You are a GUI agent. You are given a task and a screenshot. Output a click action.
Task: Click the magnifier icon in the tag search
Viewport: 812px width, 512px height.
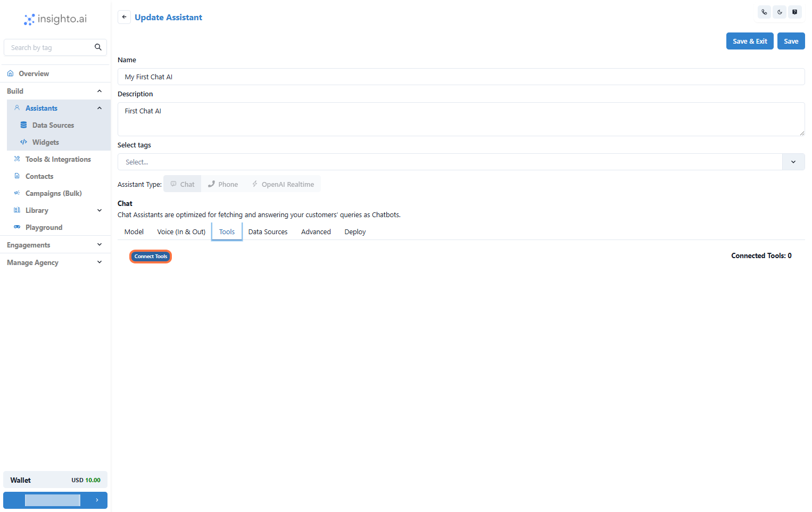coord(98,47)
